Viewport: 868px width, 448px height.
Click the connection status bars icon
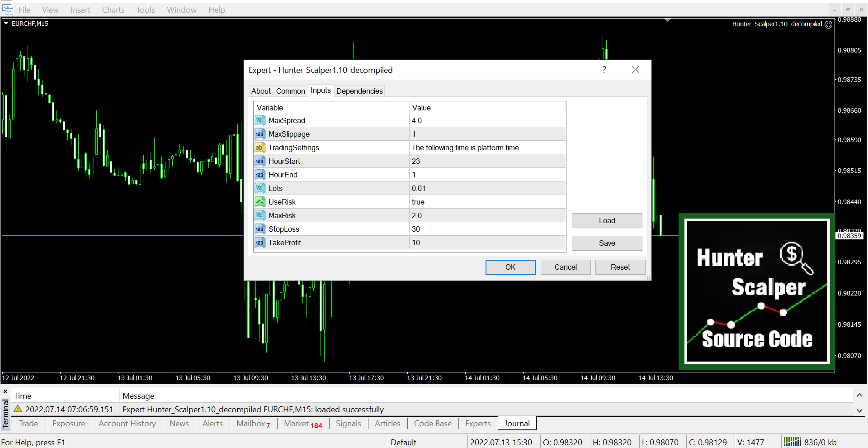[792, 442]
